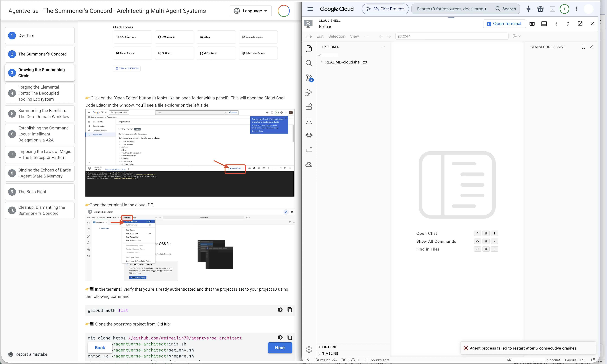Maximize the Gemini Code Assist panel

pos(583,47)
